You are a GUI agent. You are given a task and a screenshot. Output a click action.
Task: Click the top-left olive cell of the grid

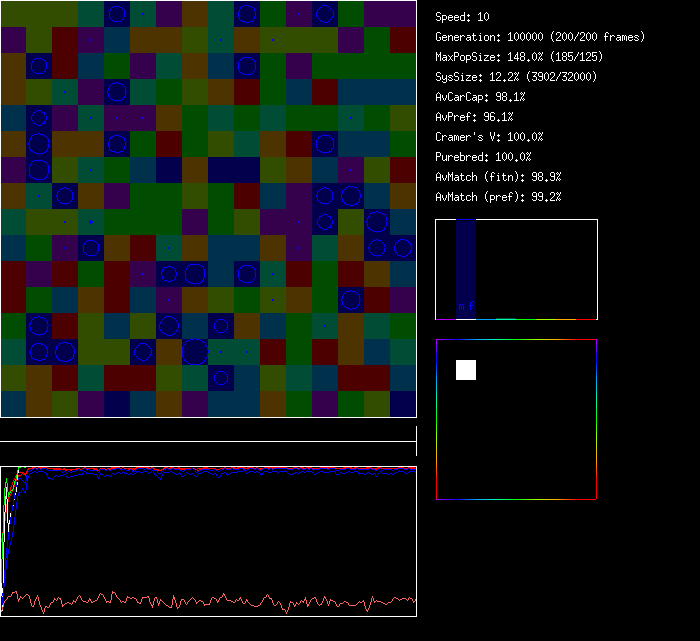point(13,13)
